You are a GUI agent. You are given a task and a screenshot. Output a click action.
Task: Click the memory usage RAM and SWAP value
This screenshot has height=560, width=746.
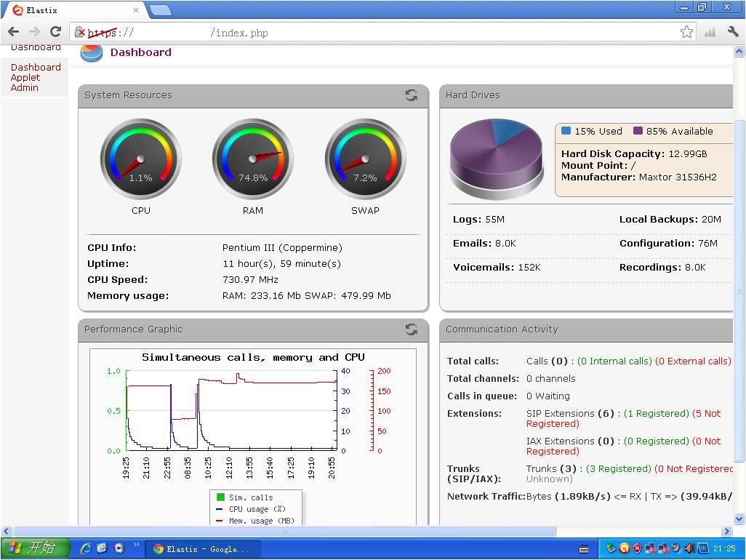pyautogui.click(x=306, y=295)
